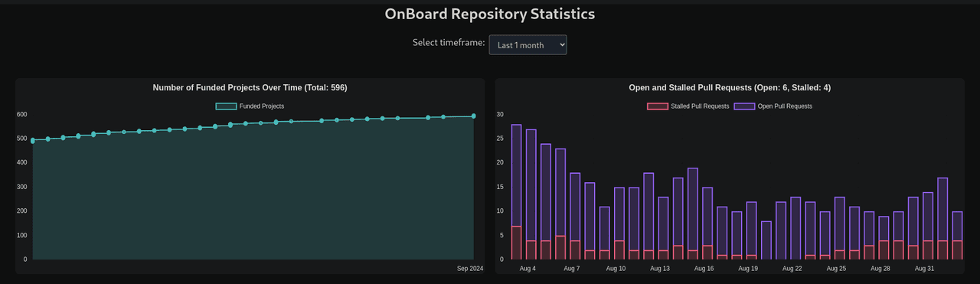
Task: Click the 'Aug 25' axis label
Action: 837,269
